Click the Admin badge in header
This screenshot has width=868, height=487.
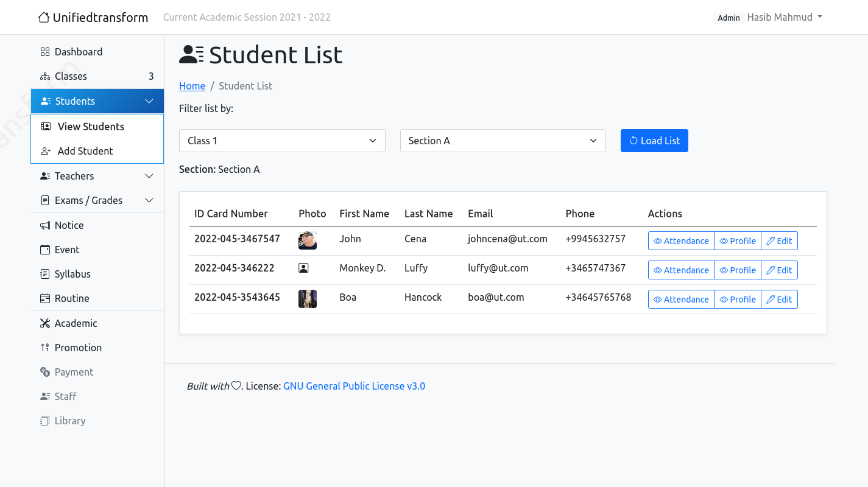tap(729, 18)
